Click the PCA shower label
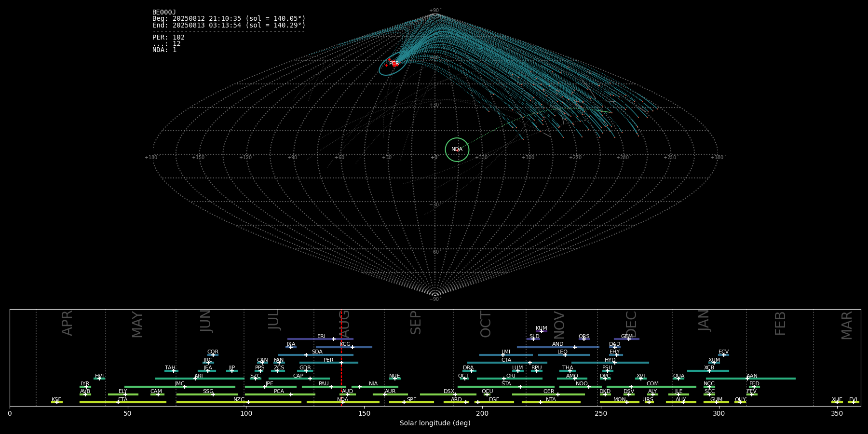 (279, 392)
